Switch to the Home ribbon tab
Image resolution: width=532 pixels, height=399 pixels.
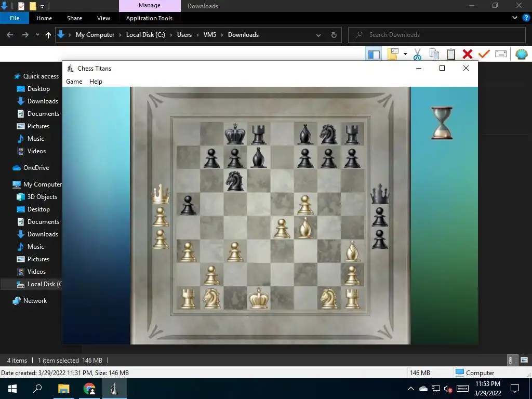pyautogui.click(x=44, y=18)
